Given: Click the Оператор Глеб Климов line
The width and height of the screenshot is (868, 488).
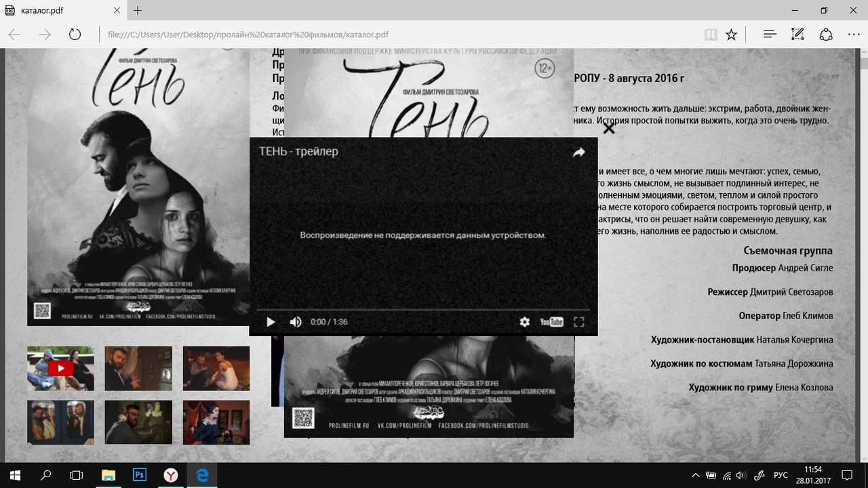Looking at the screenshot, I should click(786, 316).
